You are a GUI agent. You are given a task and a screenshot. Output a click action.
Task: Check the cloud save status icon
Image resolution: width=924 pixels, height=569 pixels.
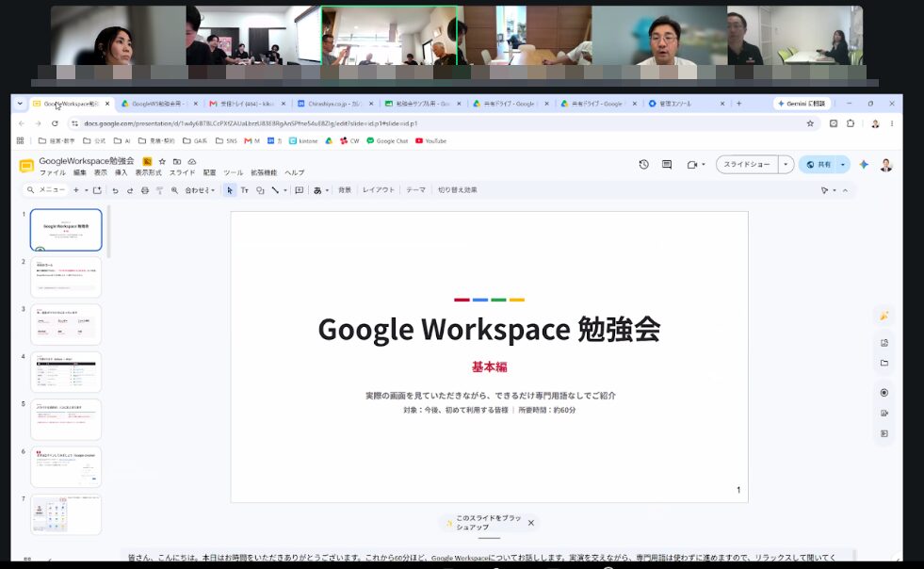coord(192,161)
